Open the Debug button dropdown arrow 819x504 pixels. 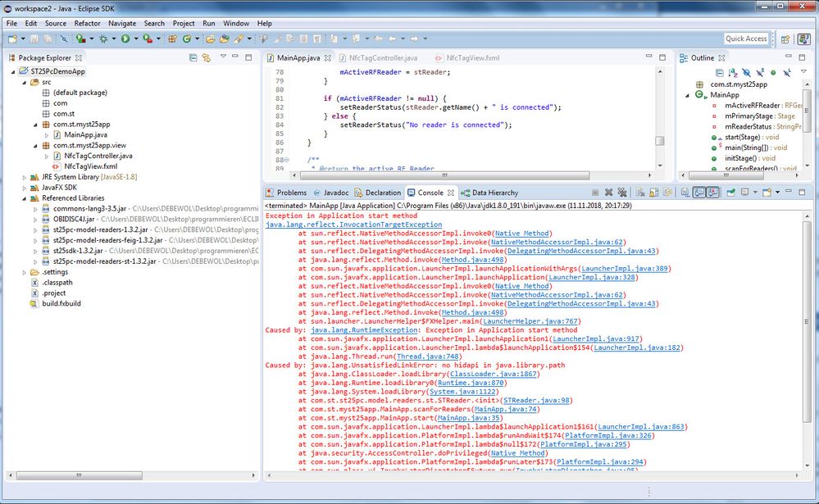114,39
